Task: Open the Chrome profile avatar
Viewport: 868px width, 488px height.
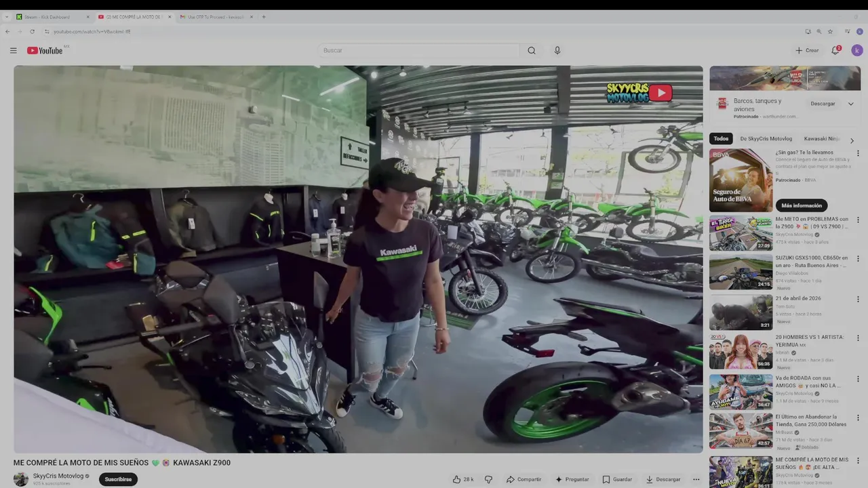Action: (860, 31)
